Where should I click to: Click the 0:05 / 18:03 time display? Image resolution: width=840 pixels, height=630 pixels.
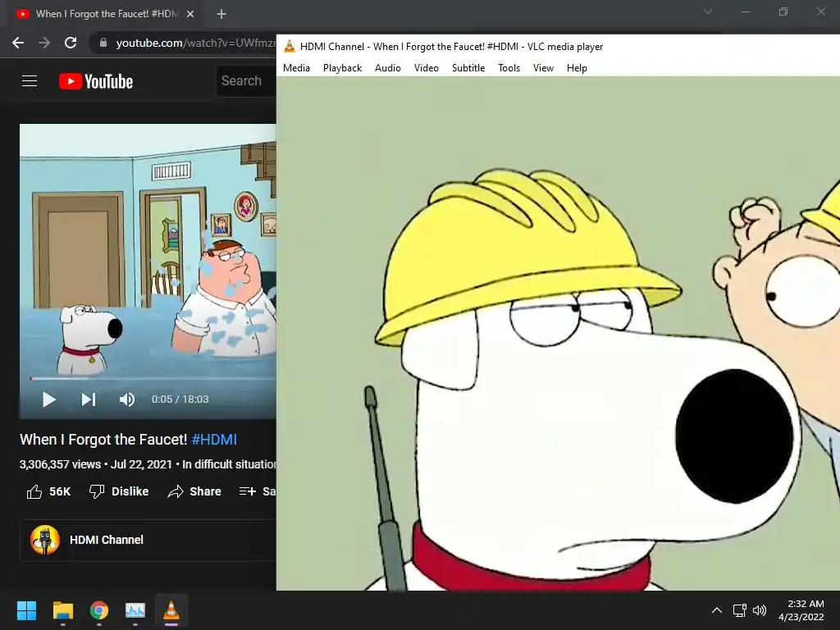(x=180, y=399)
